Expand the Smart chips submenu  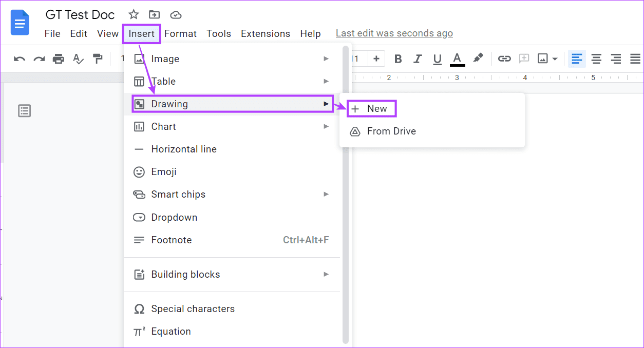pyautogui.click(x=178, y=194)
